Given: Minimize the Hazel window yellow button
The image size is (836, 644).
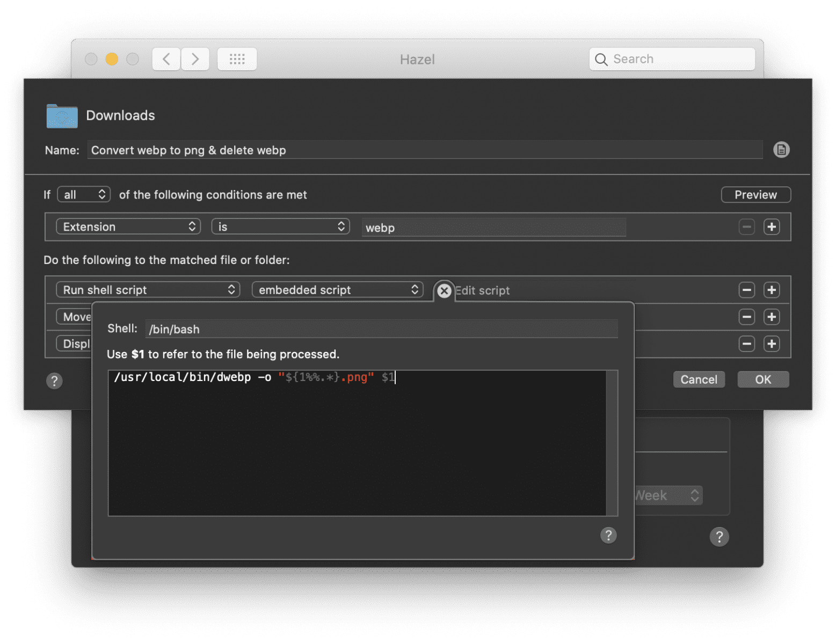Looking at the screenshot, I should pos(112,59).
